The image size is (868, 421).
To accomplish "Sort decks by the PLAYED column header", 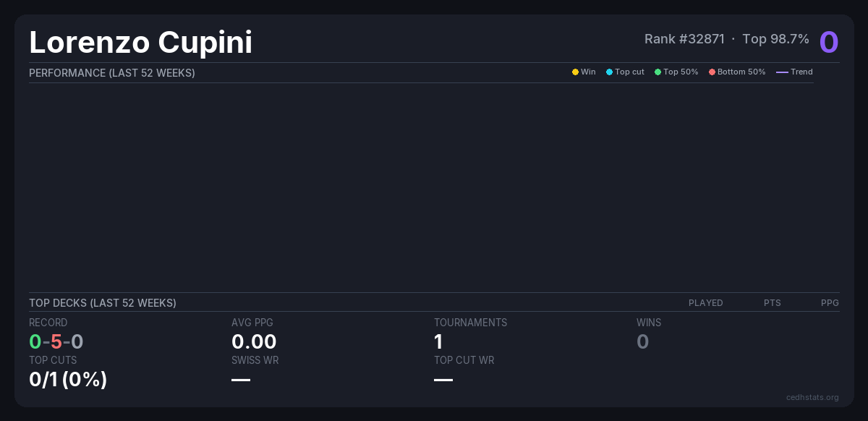I will (x=705, y=303).
